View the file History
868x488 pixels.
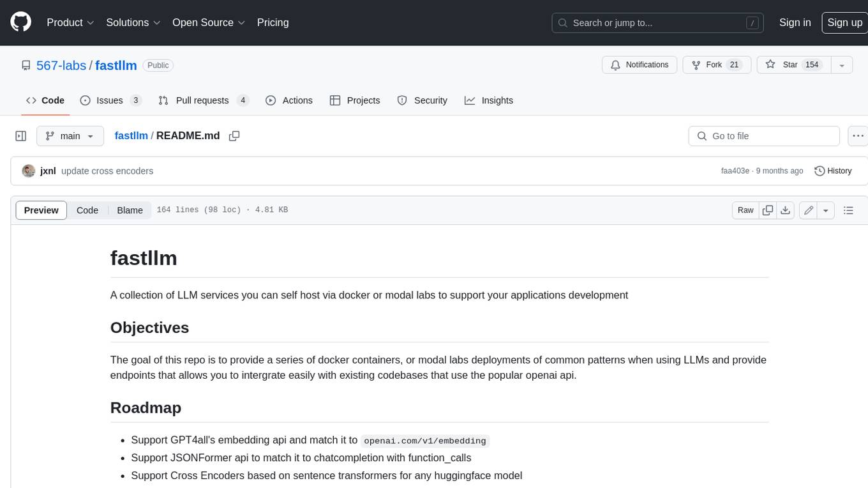(833, 171)
